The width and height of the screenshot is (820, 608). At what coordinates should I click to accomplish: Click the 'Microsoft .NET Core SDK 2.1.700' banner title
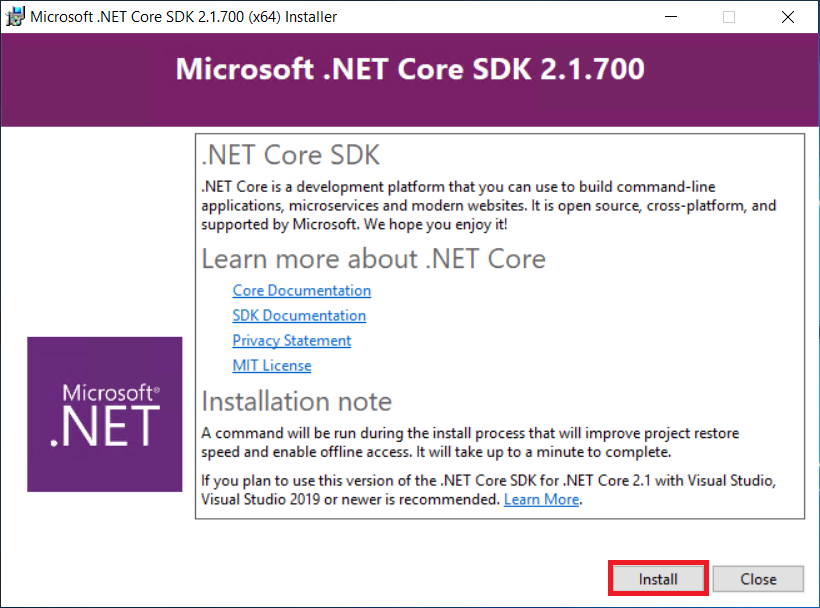tap(410, 69)
